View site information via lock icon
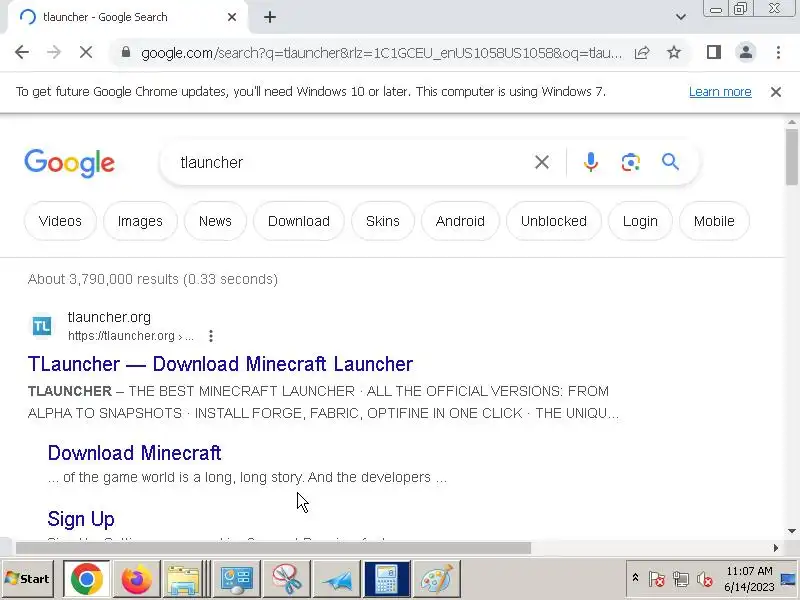This screenshot has height=600, width=800. pyautogui.click(x=126, y=52)
